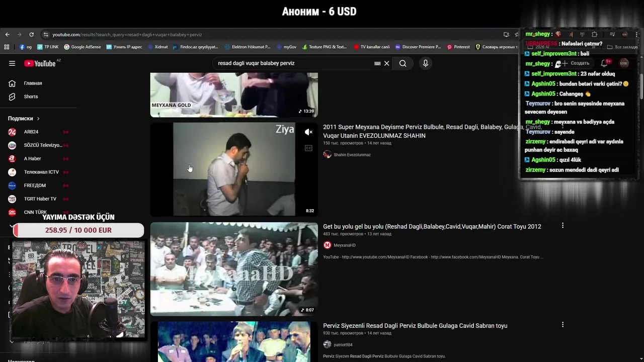Open the YouTube hamburger guide menu
Viewport: 644px width, 362px height.
click(12, 63)
